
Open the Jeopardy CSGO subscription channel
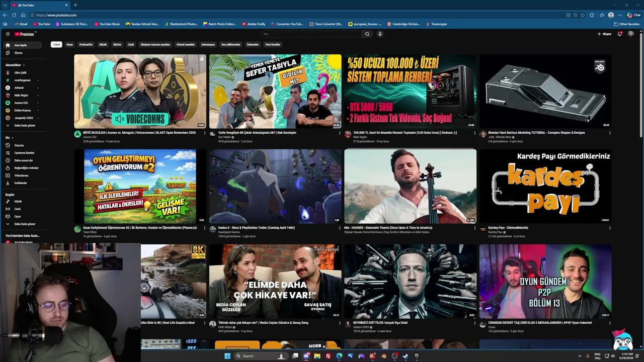point(24,118)
